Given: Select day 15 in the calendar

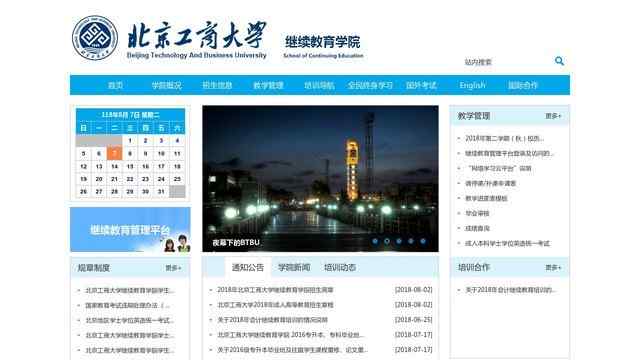Looking at the screenshot, I should coord(130,167).
